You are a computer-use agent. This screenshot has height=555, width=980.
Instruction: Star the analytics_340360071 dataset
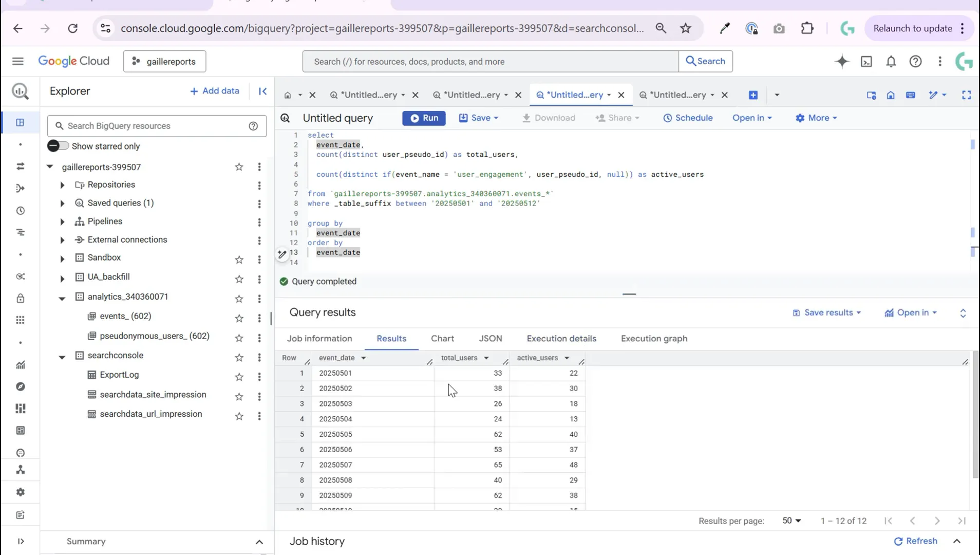click(239, 299)
